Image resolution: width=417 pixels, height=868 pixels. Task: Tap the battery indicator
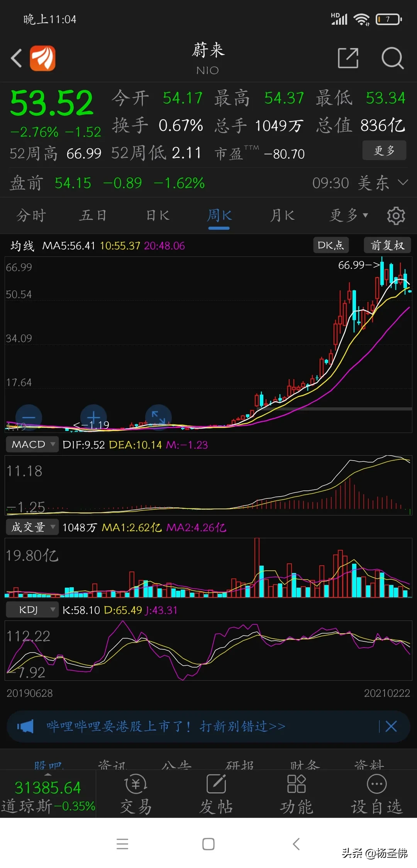pos(389,19)
